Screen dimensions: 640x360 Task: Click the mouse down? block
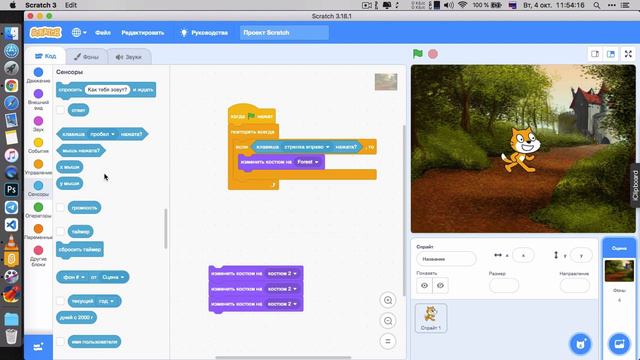pos(81,151)
